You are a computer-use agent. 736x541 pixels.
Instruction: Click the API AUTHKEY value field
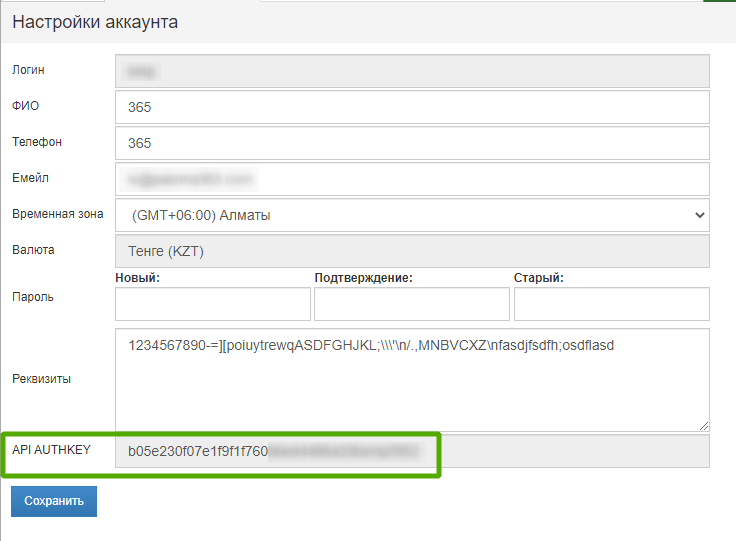(x=412, y=451)
